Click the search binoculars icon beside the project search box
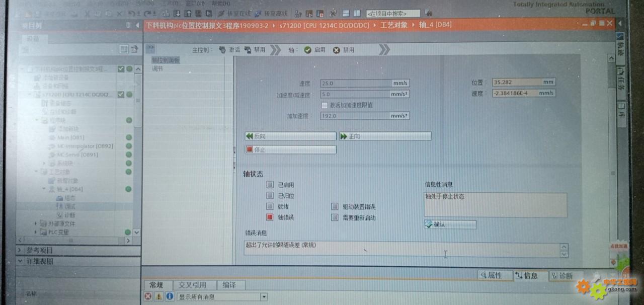Viewport: 644px width, 305px height. (429, 12)
